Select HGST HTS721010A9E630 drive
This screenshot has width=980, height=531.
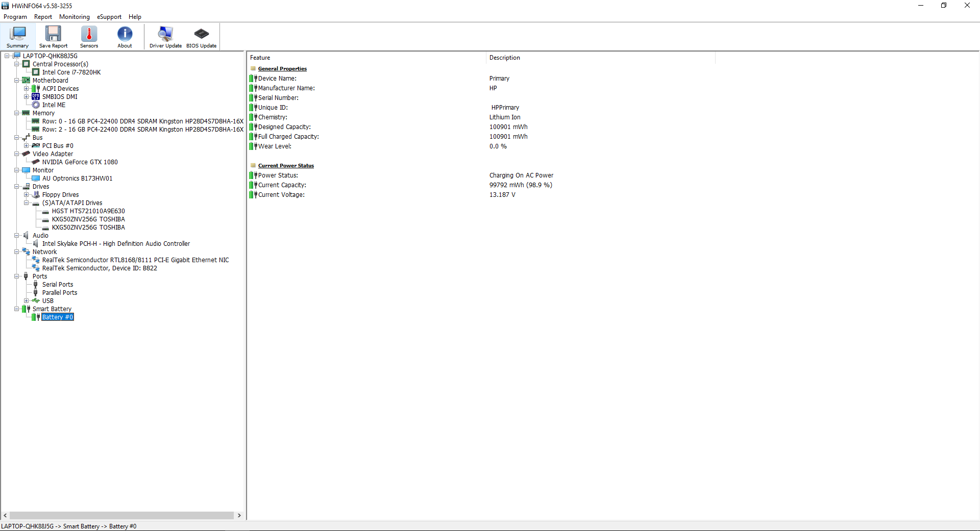click(88, 211)
